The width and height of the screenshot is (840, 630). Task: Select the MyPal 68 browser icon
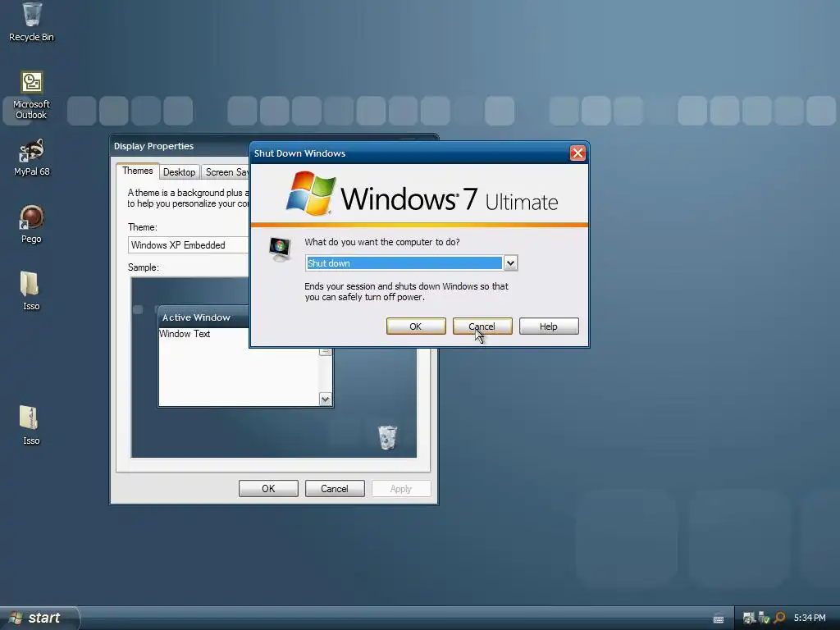(x=32, y=157)
